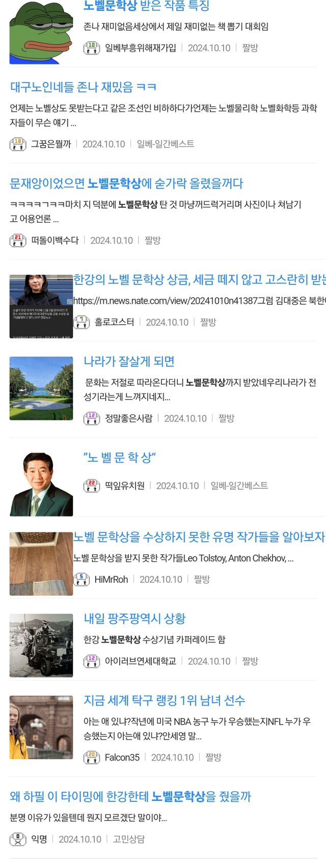Screen dimensions: 326x868
Task: Click level 10 badge beside 일베부흥위해재가입
Action: pyautogui.click(x=92, y=47)
